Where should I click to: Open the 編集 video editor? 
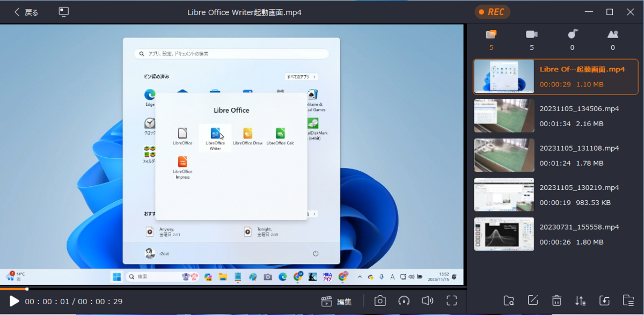point(336,301)
